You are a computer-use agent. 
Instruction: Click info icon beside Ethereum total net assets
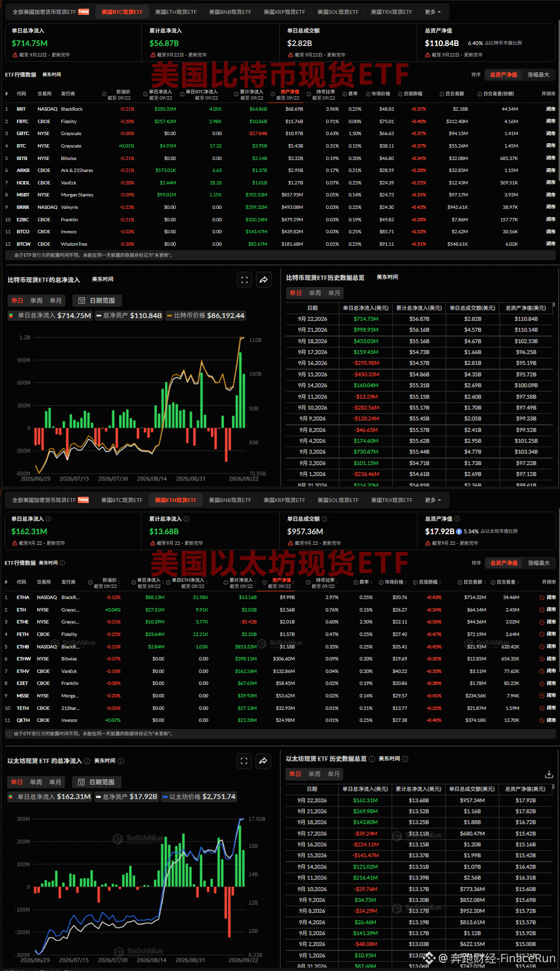point(457,519)
